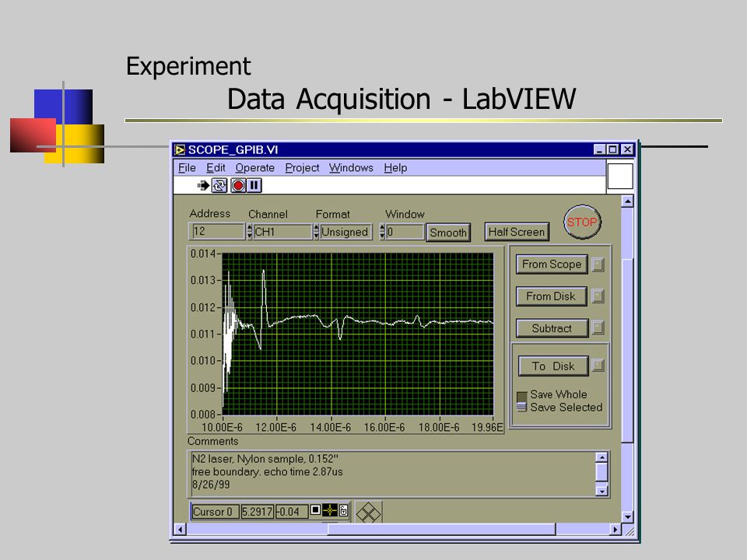Toggle the indicator next to From Disk
The width and height of the screenshot is (747, 560).
pyautogui.click(x=598, y=296)
